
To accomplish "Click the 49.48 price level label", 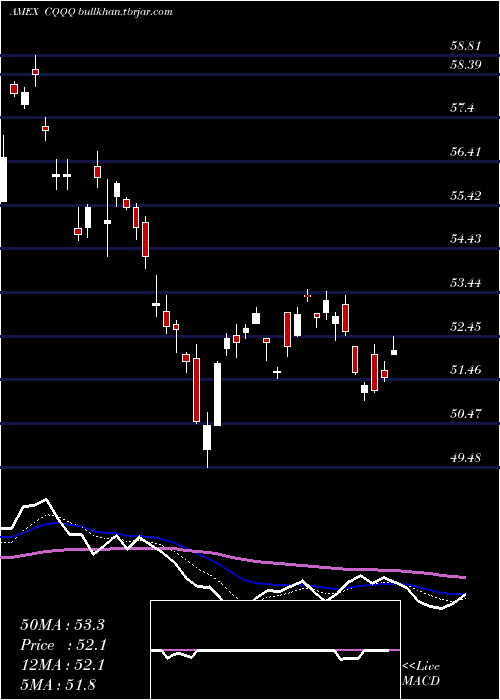I will 465,457.
